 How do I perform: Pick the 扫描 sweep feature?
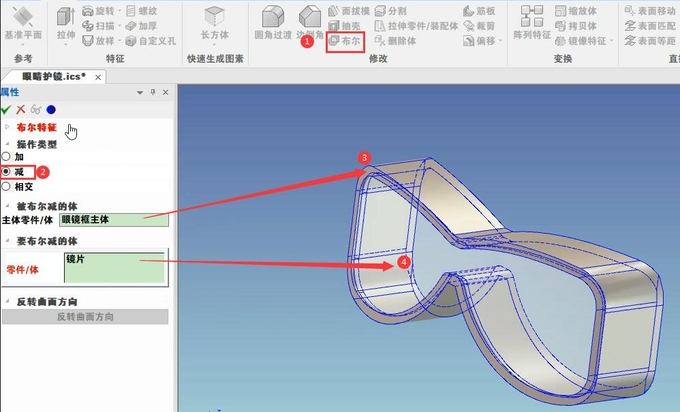point(98,26)
